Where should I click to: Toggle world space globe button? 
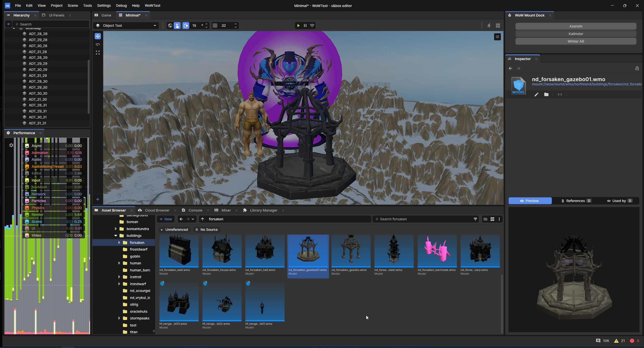pos(170,26)
